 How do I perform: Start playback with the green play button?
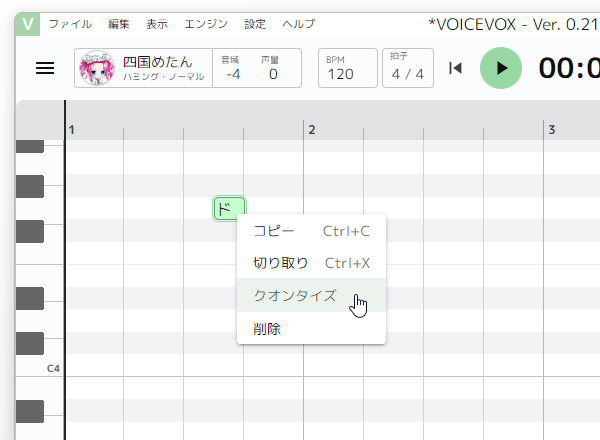click(501, 68)
